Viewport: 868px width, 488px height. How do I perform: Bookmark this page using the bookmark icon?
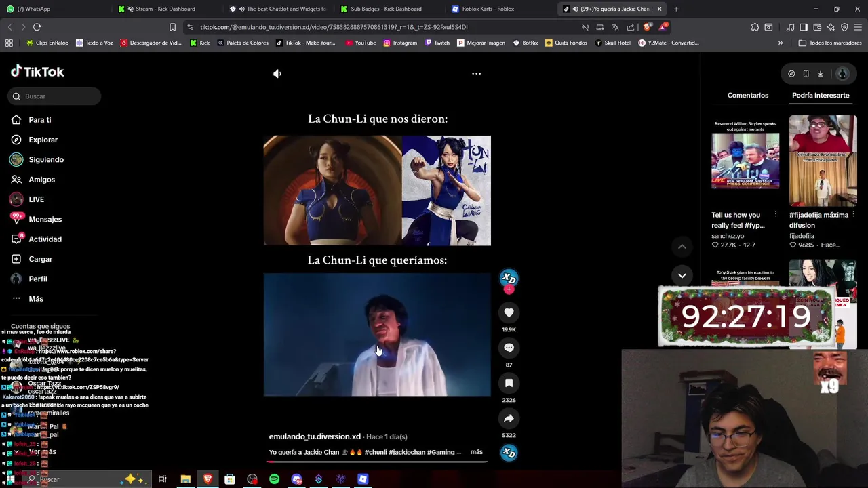tap(172, 27)
